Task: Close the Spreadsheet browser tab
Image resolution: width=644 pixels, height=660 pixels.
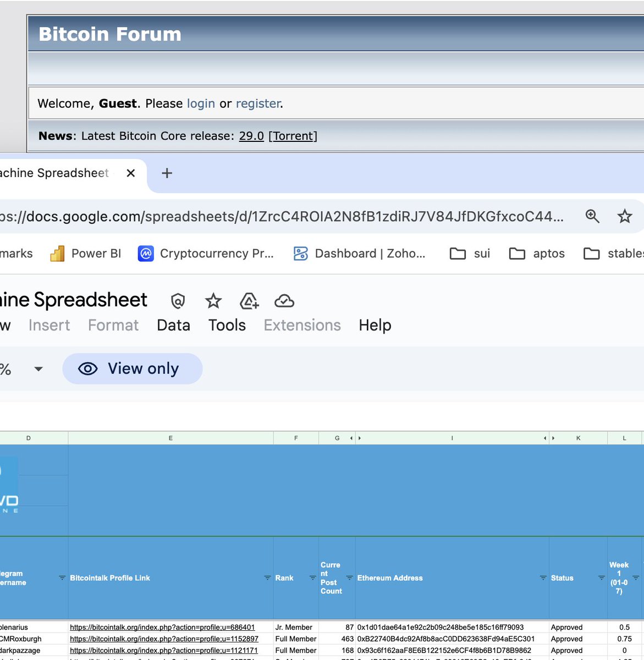Action: [x=131, y=173]
